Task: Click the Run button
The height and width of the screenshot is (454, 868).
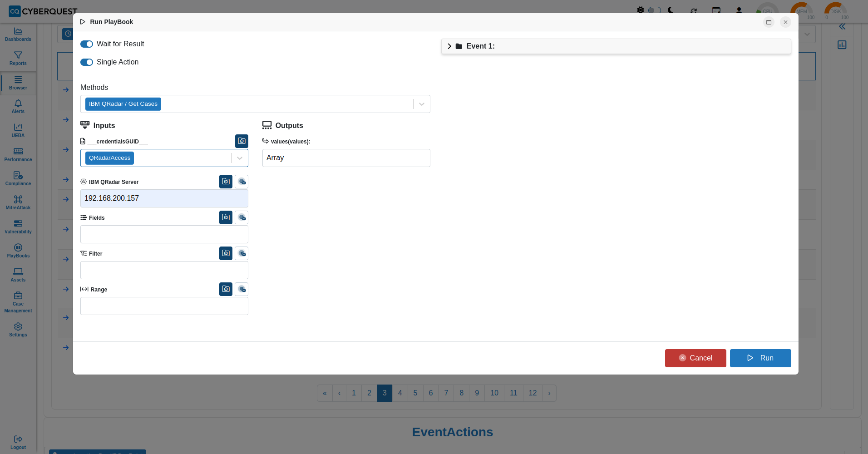Action: point(760,358)
